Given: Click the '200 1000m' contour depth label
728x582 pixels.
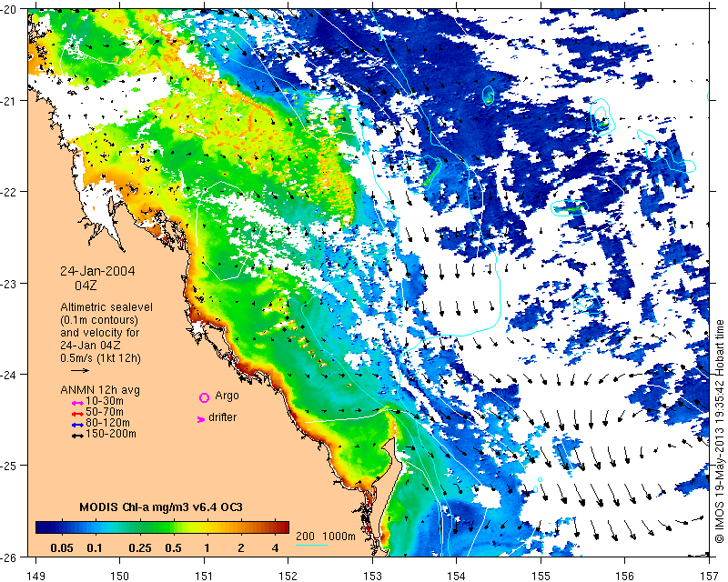Looking at the screenshot, I should coord(326,536).
